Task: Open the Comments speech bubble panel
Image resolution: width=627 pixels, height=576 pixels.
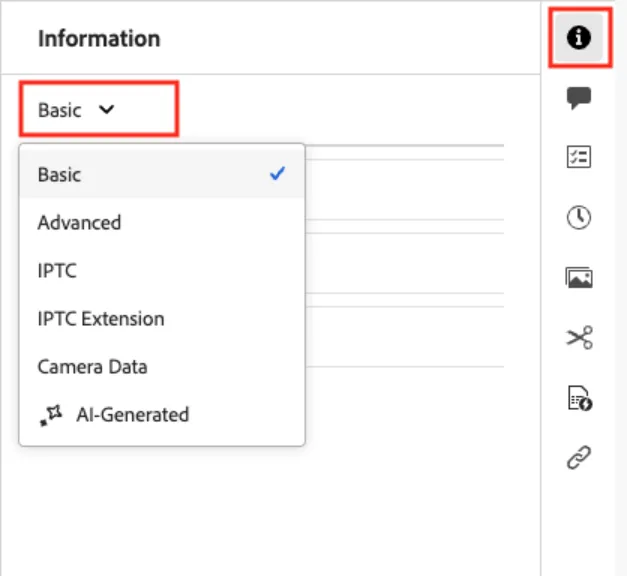Action: tap(579, 98)
